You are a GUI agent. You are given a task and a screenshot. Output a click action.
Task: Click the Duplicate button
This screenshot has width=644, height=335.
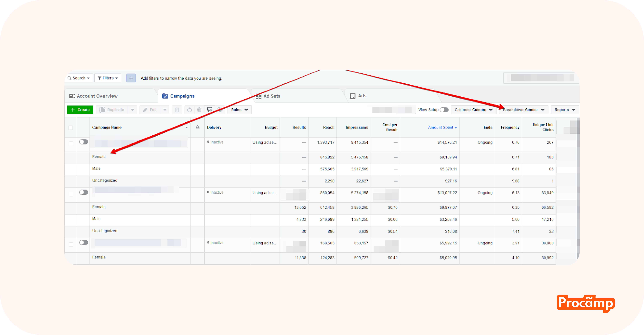tap(112, 110)
